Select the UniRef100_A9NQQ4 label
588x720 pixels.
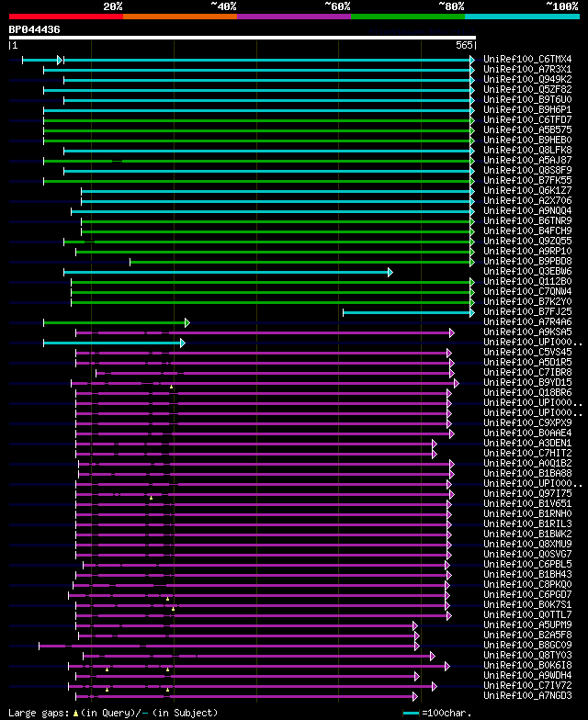click(x=527, y=211)
